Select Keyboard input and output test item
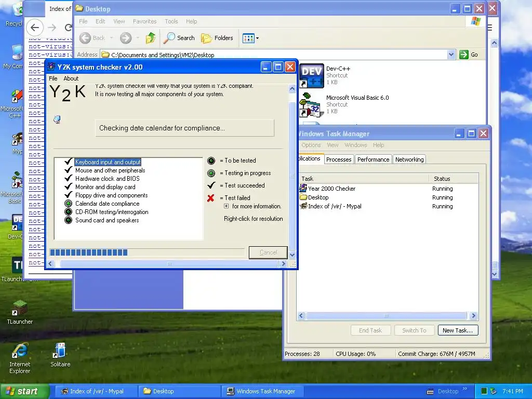532x399 pixels. 108,162
